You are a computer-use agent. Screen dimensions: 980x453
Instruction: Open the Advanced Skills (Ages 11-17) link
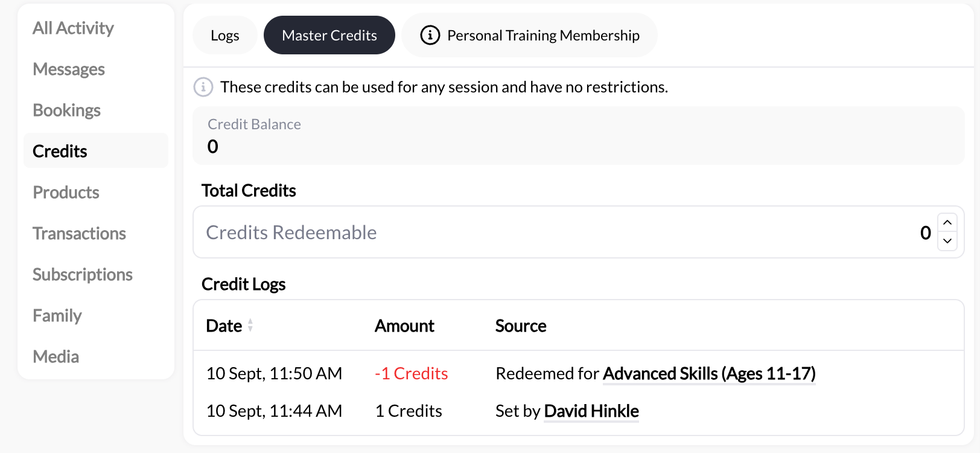pyautogui.click(x=708, y=373)
